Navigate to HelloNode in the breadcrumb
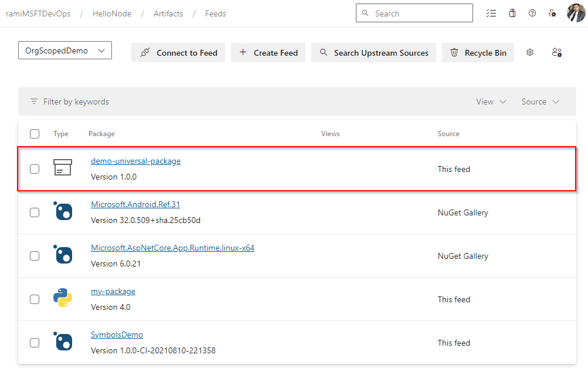The width and height of the screenshot is (588, 368). click(x=112, y=13)
